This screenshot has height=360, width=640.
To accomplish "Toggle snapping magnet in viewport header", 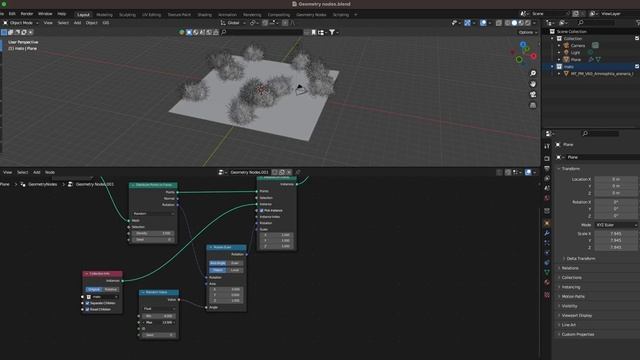I will click(265, 23).
